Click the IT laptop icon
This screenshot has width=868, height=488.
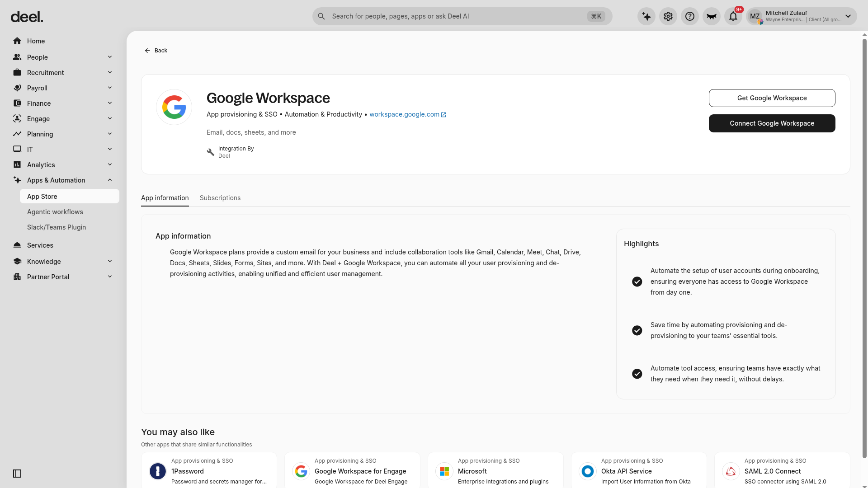tap(17, 150)
